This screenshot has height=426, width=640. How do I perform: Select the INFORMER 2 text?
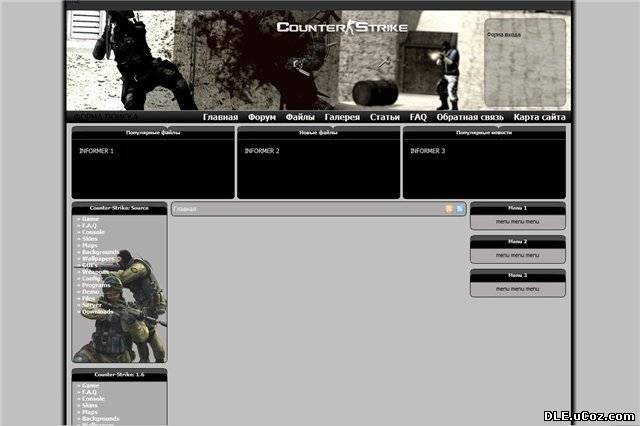262,151
